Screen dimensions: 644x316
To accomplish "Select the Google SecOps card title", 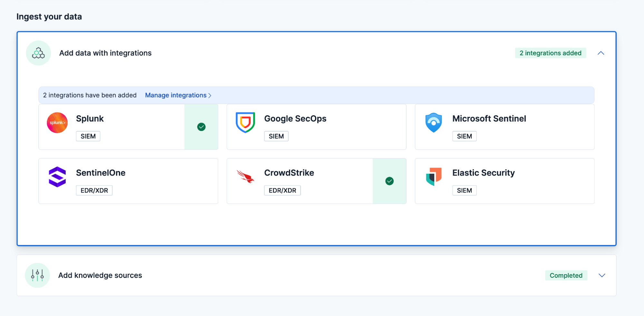I will [295, 119].
